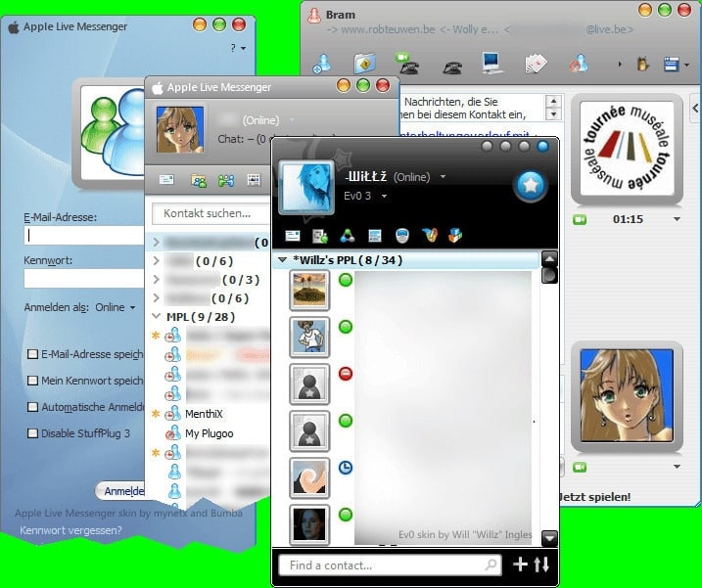This screenshot has height=588, width=702.
Task: Open mail envelope icon in black Ev0 window
Action: point(293,236)
